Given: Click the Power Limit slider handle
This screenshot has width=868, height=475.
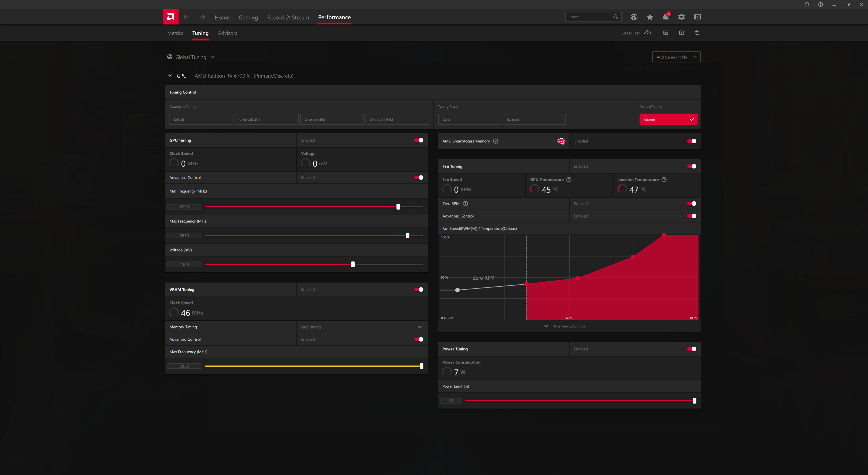Looking at the screenshot, I should (694, 401).
